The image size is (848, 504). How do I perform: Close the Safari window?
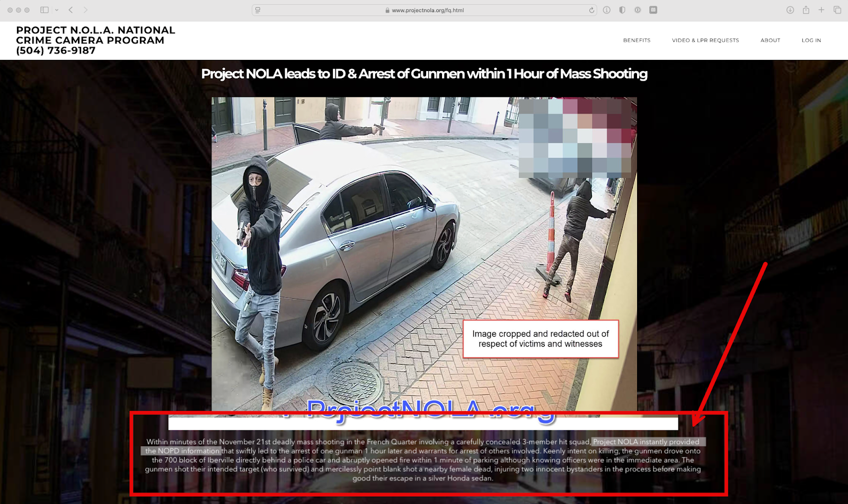[10, 10]
